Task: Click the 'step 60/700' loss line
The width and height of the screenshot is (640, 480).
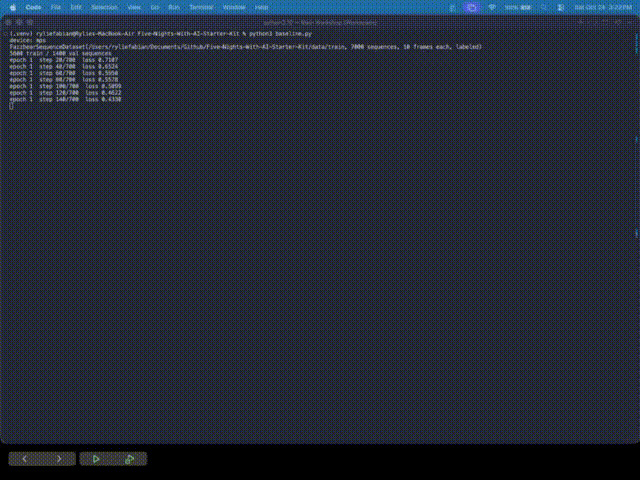Action: pyautogui.click(x=64, y=73)
